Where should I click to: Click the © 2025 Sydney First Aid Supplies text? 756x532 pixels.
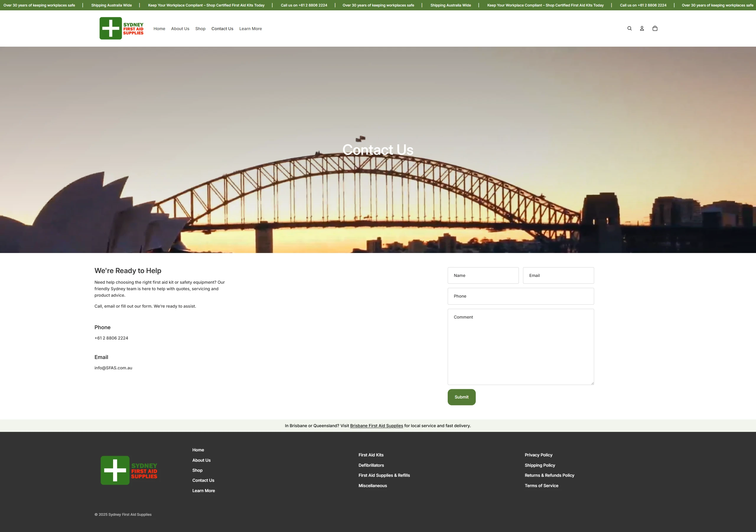tap(123, 515)
